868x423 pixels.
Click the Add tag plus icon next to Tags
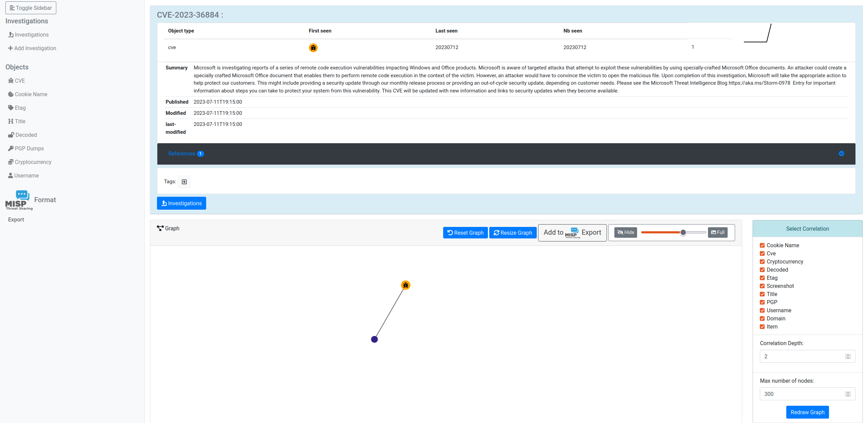tap(184, 182)
